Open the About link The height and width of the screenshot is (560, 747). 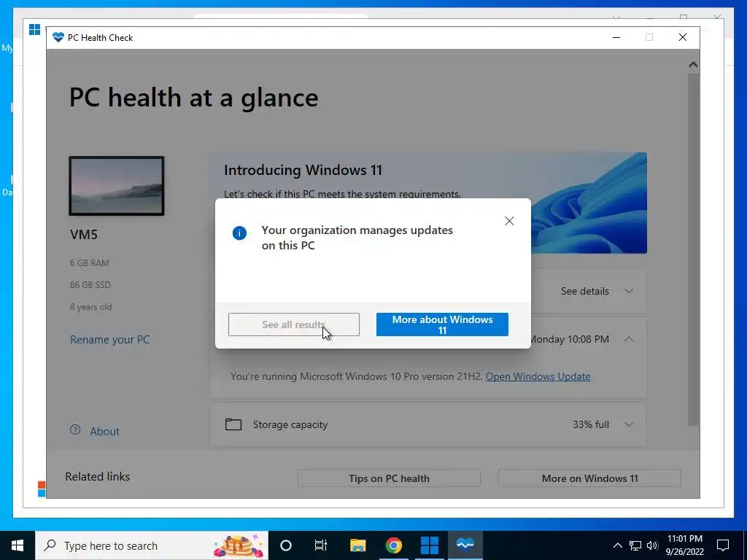(105, 432)
